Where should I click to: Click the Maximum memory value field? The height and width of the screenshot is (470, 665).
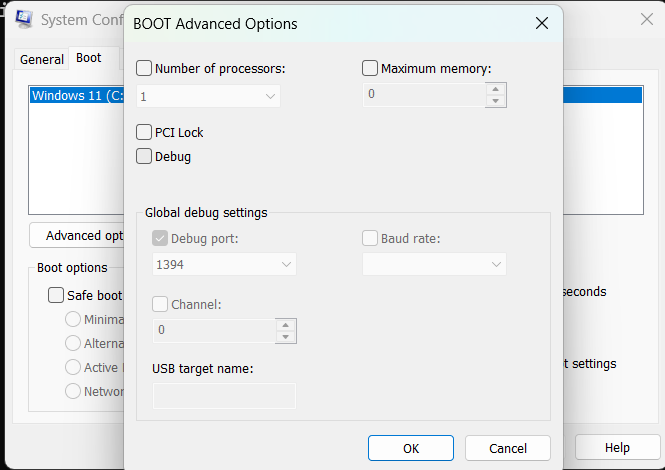click(x=424, y=95)
